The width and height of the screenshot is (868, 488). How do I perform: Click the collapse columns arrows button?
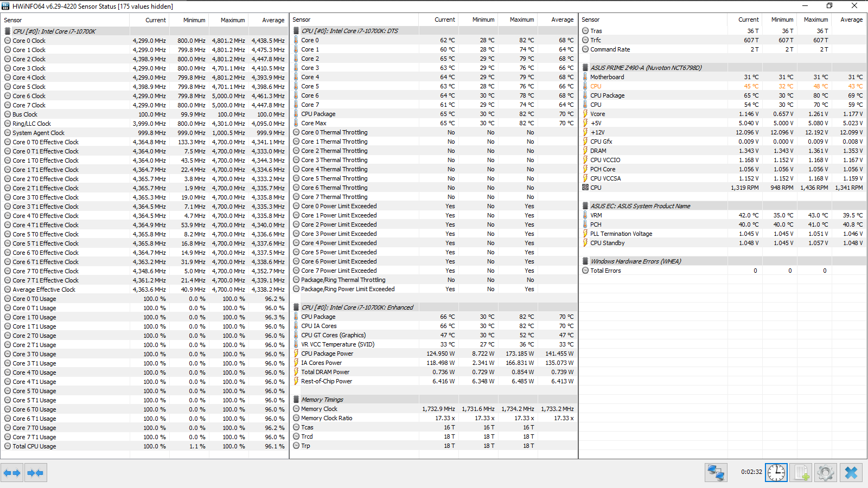[35, 473]
